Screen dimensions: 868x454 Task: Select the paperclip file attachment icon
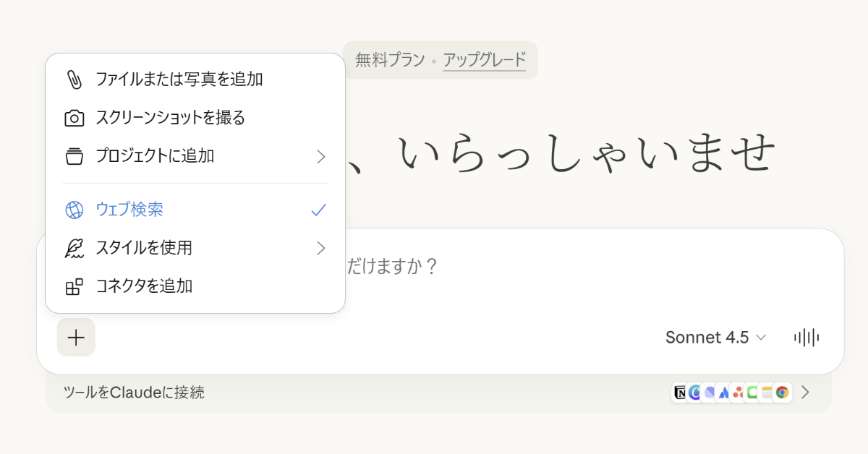click(75, 79)
